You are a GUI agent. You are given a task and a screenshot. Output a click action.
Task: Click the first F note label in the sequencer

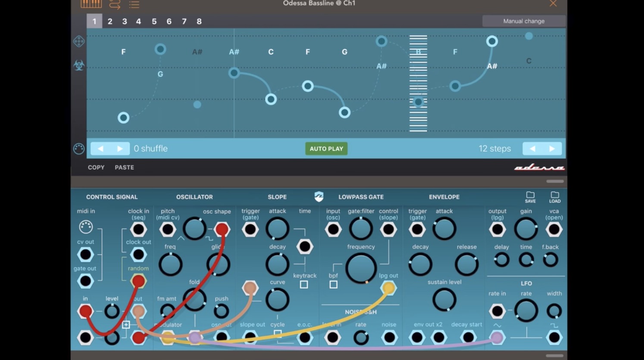click(123, 52)
